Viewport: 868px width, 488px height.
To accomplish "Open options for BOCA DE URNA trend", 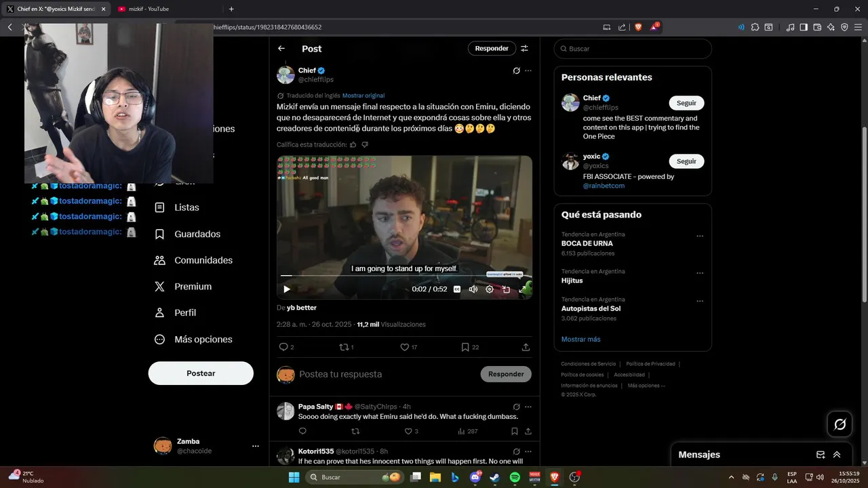I will pyautogui.click(x=700, y=237).
